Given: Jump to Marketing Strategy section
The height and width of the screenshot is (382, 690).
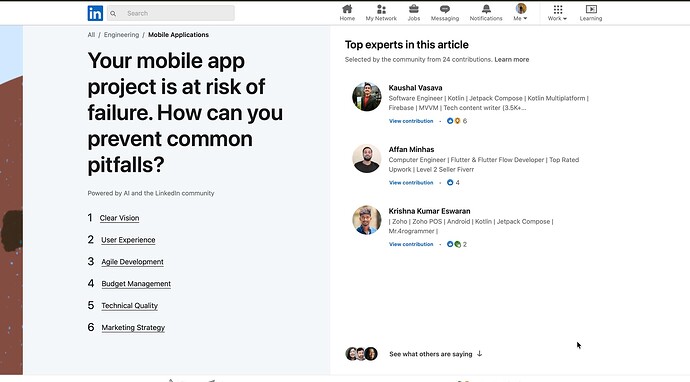Looking at the screenshot, I should tap(133, 327).
